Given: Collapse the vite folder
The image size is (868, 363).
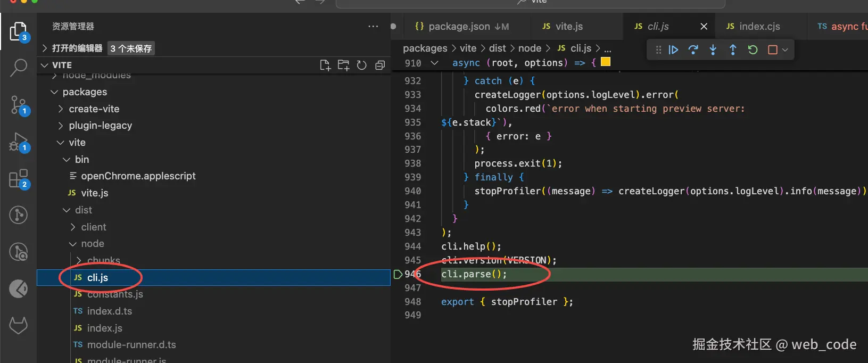Looking at the screenshot, I should point(60,143).
